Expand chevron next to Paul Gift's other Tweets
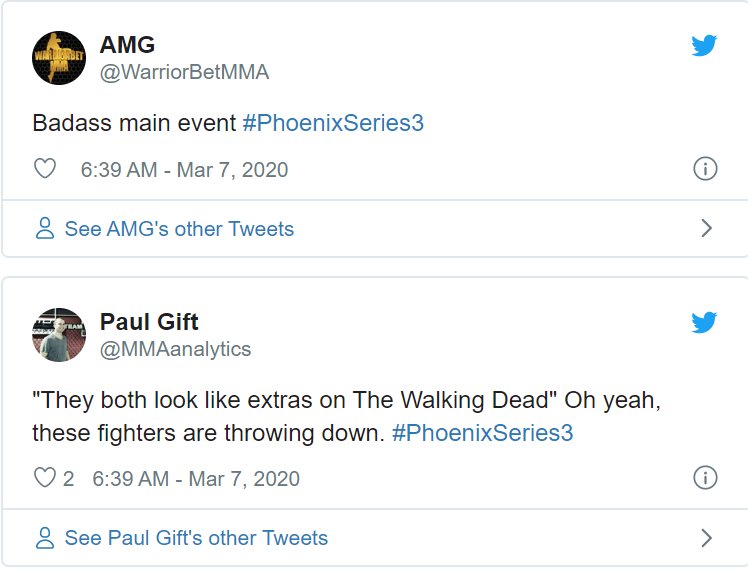The width and height of the screenshot is (748, 571). 707,538
